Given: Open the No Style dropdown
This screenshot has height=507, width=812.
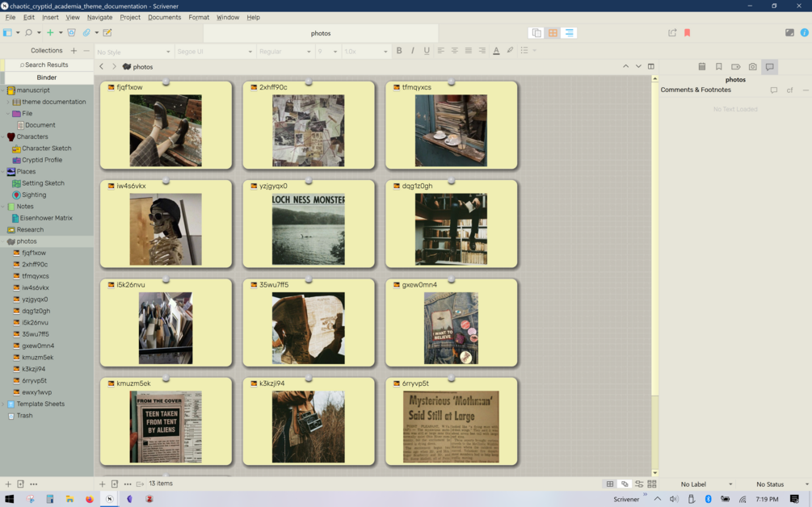Looking at the screenshot, I should 133,52.
